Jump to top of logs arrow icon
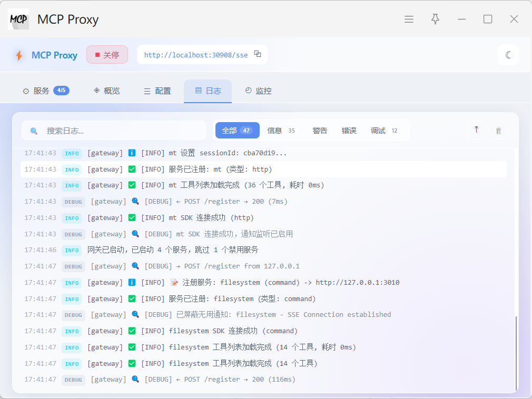The width and height of the screenshot is (532, 399). pos(476,130)
